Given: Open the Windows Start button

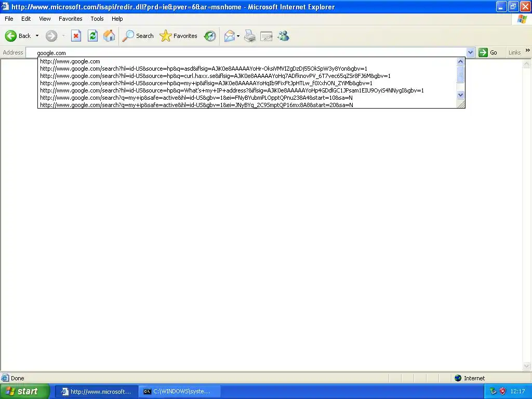Looking at the screenshot, I should pyautogui.click(x=25, y=392).
